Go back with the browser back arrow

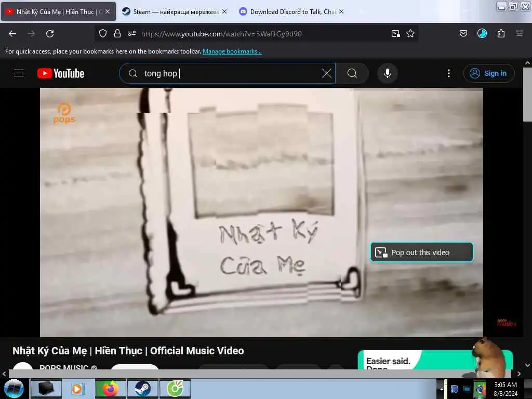(x=12, y=34)
